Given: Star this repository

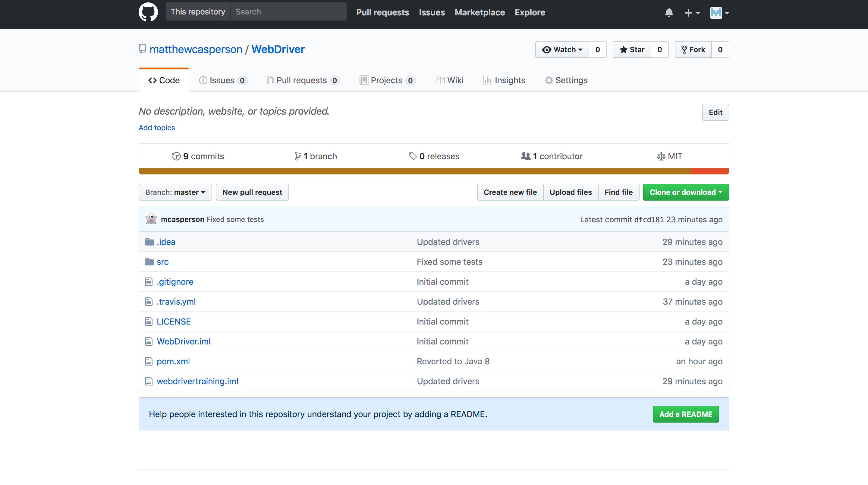Looking at the screenshot, I should click(632, 49).
